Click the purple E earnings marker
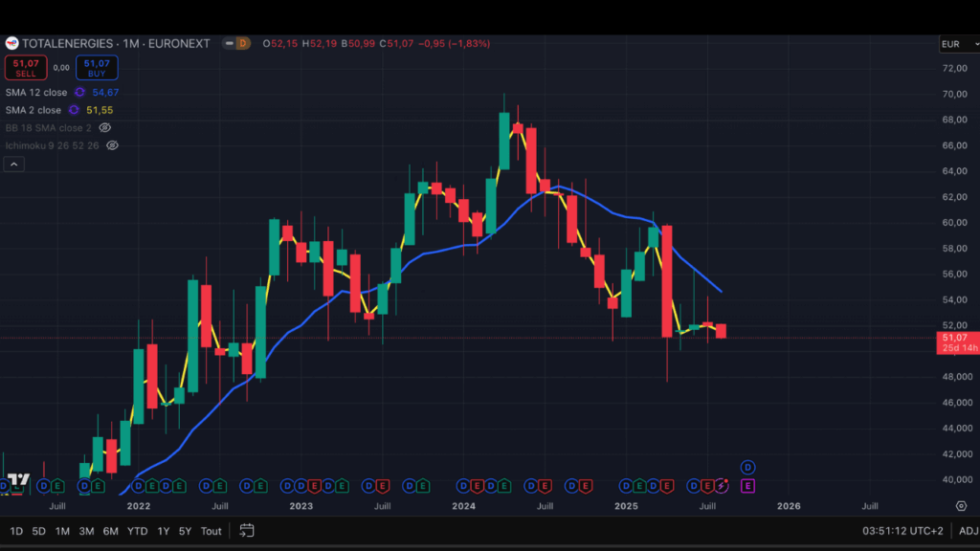Image resolution: width=980 pixels, height=551 pixels. [x=747, y=486]
